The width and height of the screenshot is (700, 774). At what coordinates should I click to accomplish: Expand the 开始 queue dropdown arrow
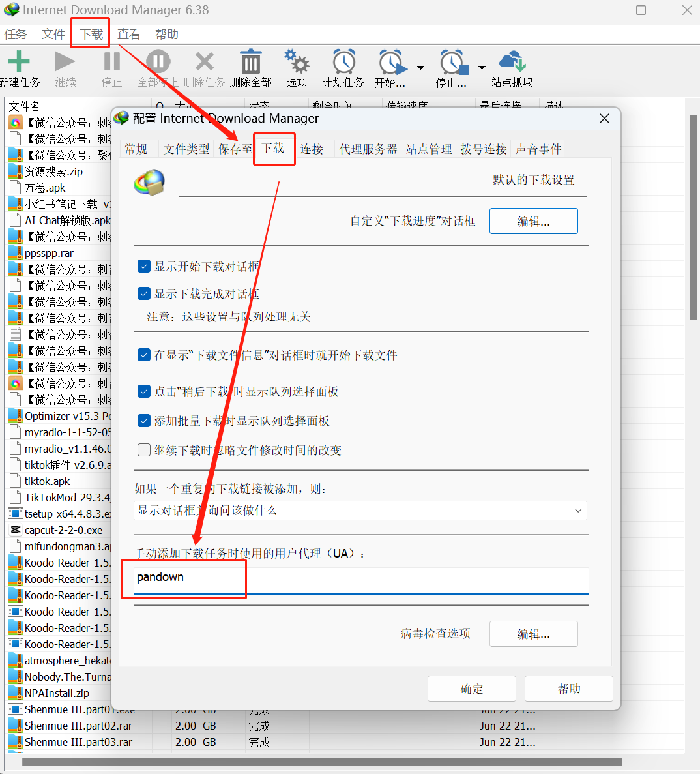(420, 68)
